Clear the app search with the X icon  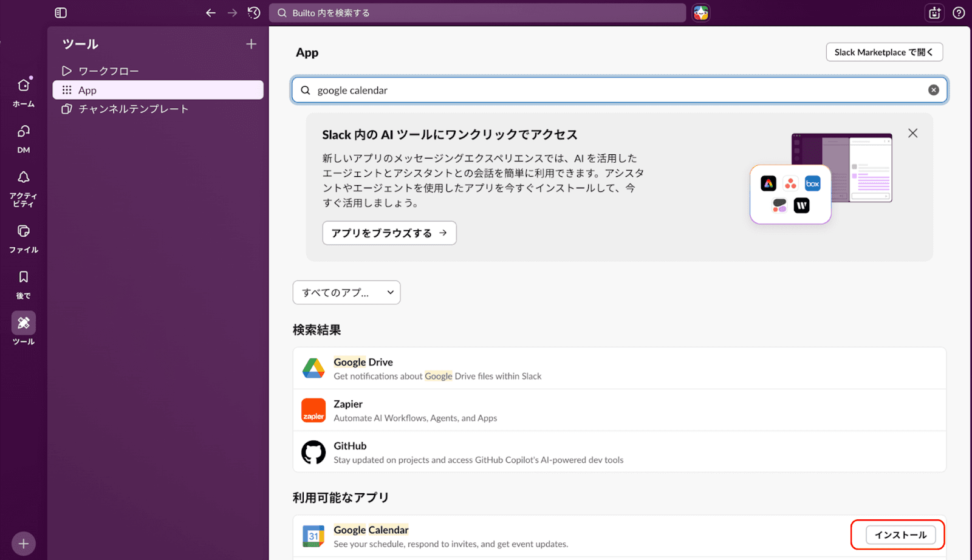934,90
